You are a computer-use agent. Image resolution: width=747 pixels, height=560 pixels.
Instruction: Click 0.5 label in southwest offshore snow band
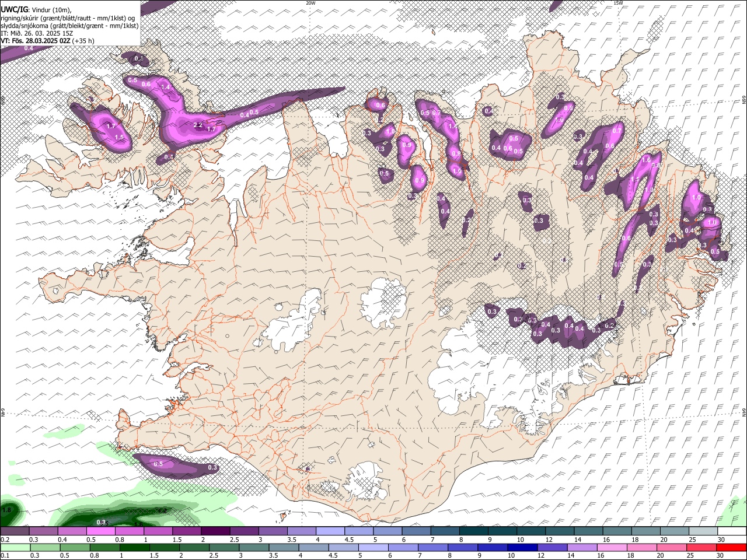coord(158,464)
